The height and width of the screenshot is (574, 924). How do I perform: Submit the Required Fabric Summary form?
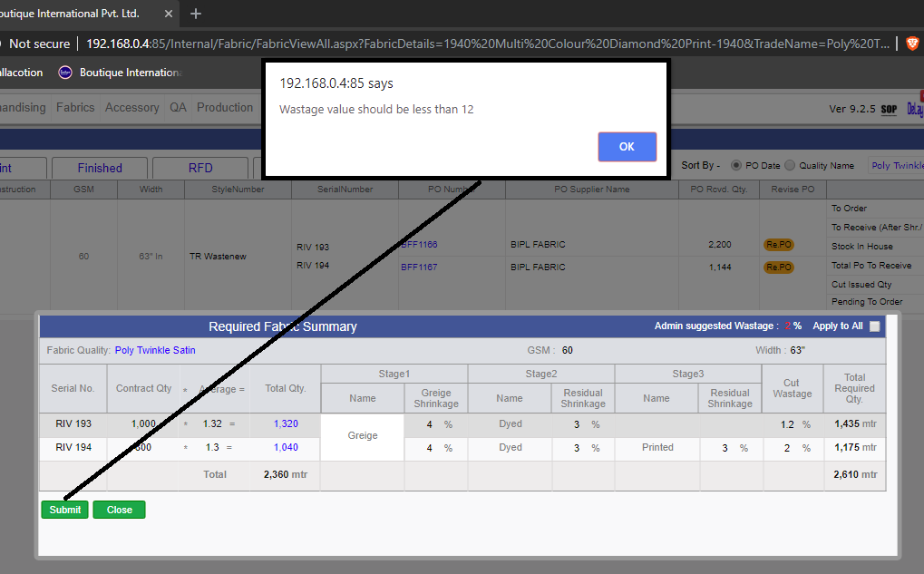point(64,510)
